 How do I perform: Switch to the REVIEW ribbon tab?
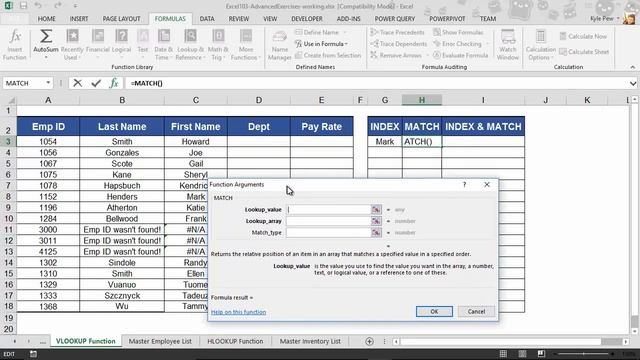(x=239, y=19)
